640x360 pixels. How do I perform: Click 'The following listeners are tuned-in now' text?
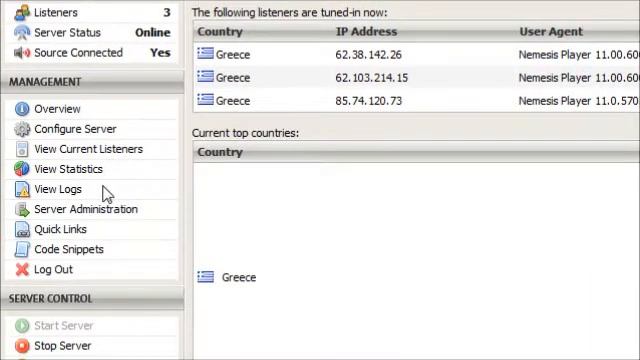[289, 13]
